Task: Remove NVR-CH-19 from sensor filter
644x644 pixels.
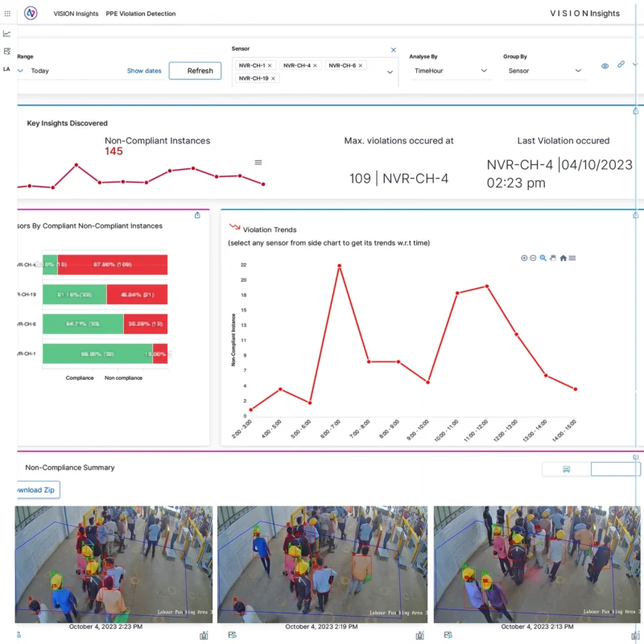Action: point(274,78)
